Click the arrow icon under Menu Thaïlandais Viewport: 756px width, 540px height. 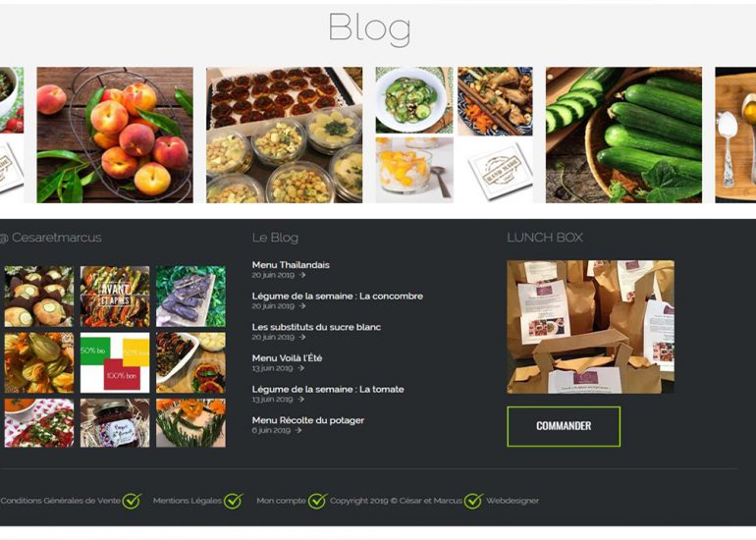coord(301,275)
